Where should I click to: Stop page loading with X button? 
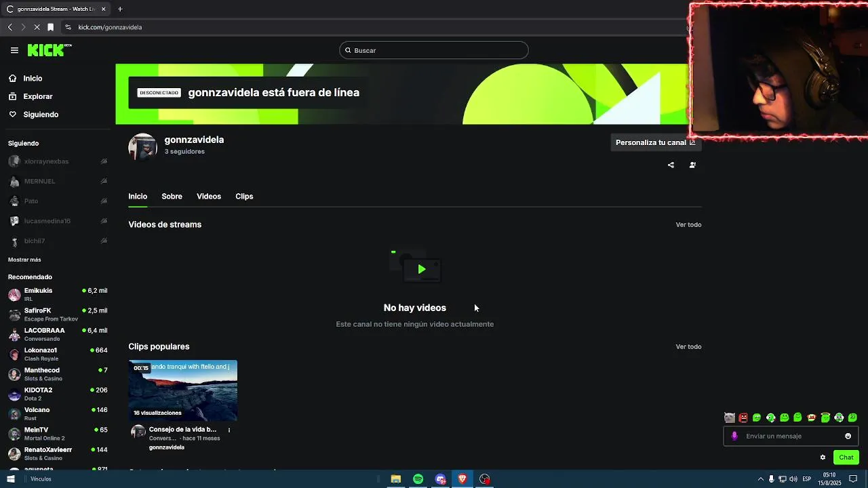(x=37, y=27)
